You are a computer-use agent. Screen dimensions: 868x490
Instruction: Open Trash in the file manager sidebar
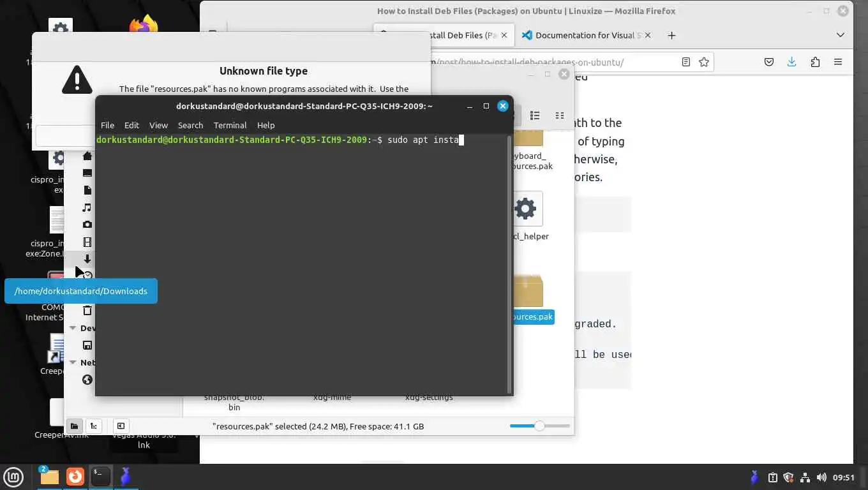pyautogui.click(x=87, y=311)
